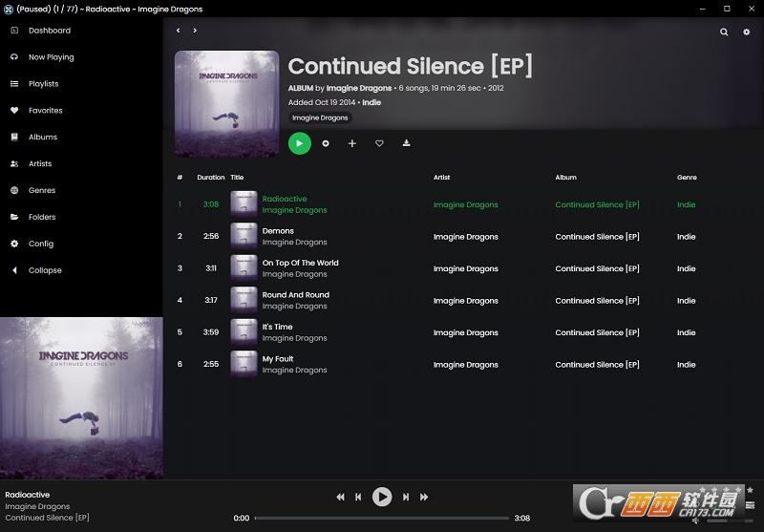
Task: Click Continued Silence [EP] in player bar
Action: (x=47, y=518)
